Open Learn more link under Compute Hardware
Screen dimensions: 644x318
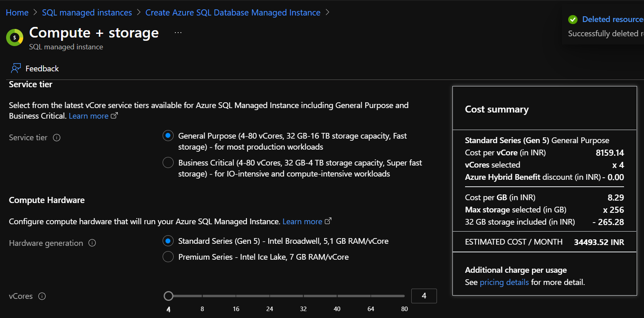(302, 221)
